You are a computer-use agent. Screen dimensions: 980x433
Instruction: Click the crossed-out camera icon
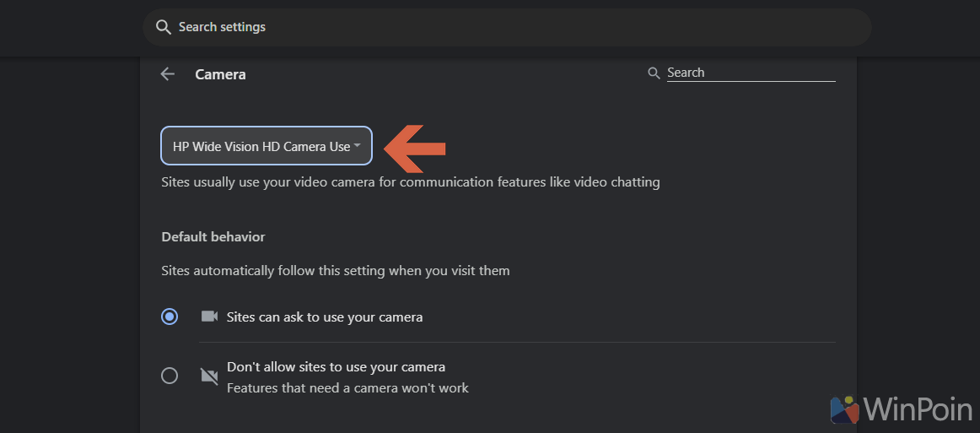(209, 376)
